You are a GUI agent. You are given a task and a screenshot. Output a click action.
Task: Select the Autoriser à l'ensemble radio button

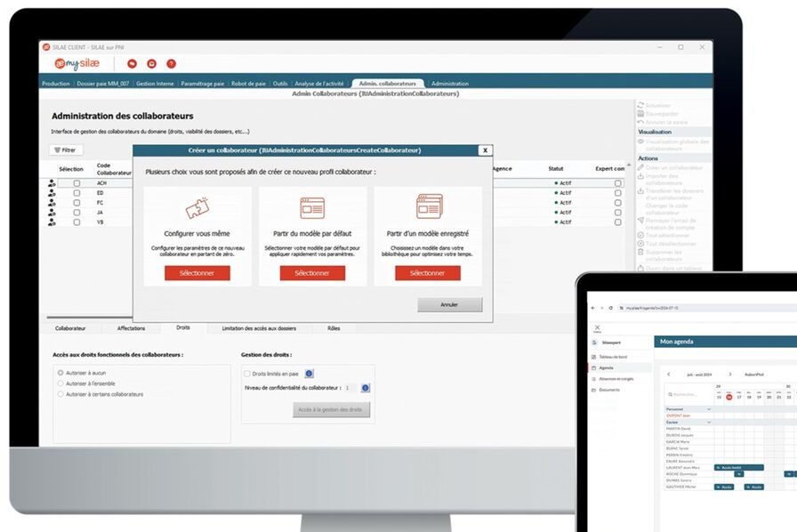(60, 383)
